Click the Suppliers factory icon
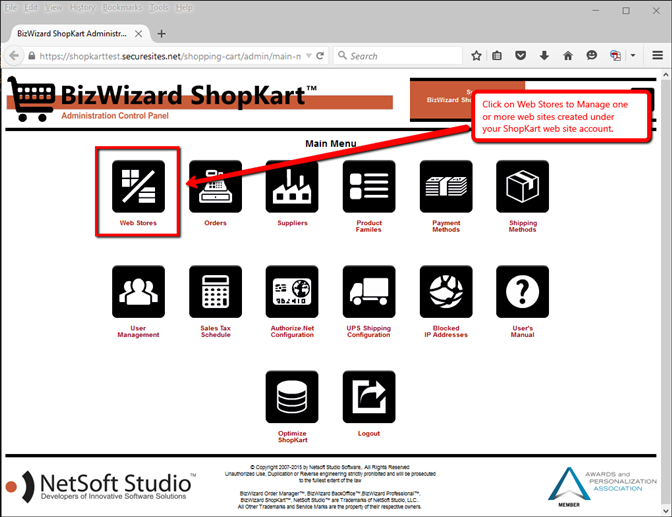672x517 pixels. tap(292, 186)
